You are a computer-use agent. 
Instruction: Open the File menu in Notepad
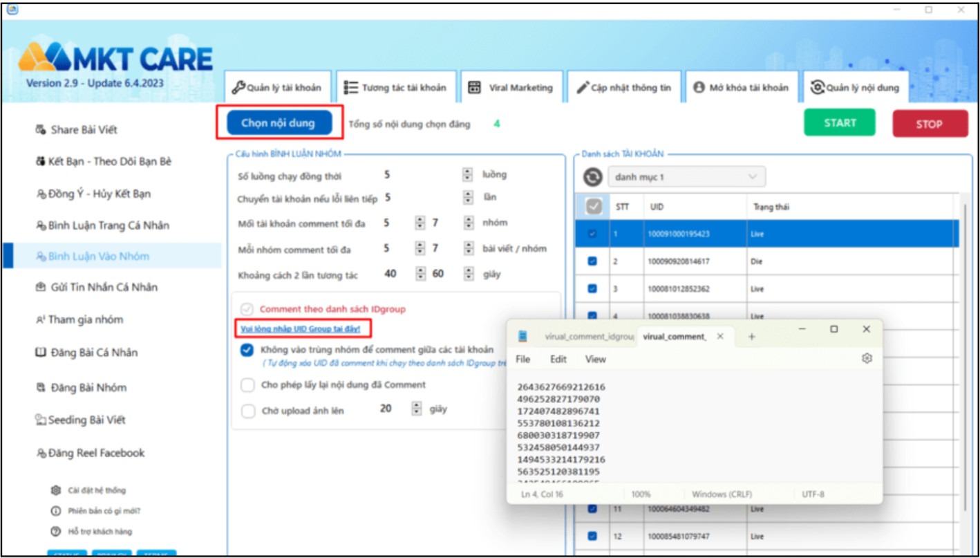pos(522,359)
